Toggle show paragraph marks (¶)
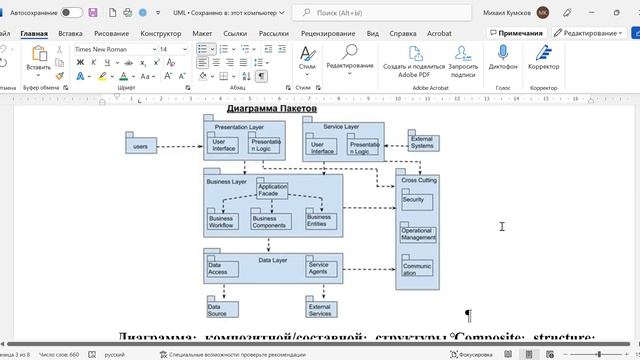 [261, 76]
